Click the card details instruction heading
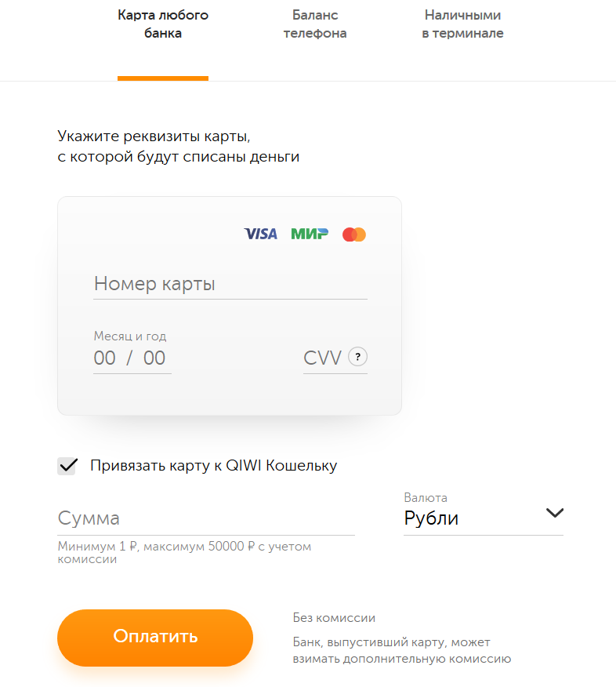Viewport: 616px width, 687px height. pos(179,147)
